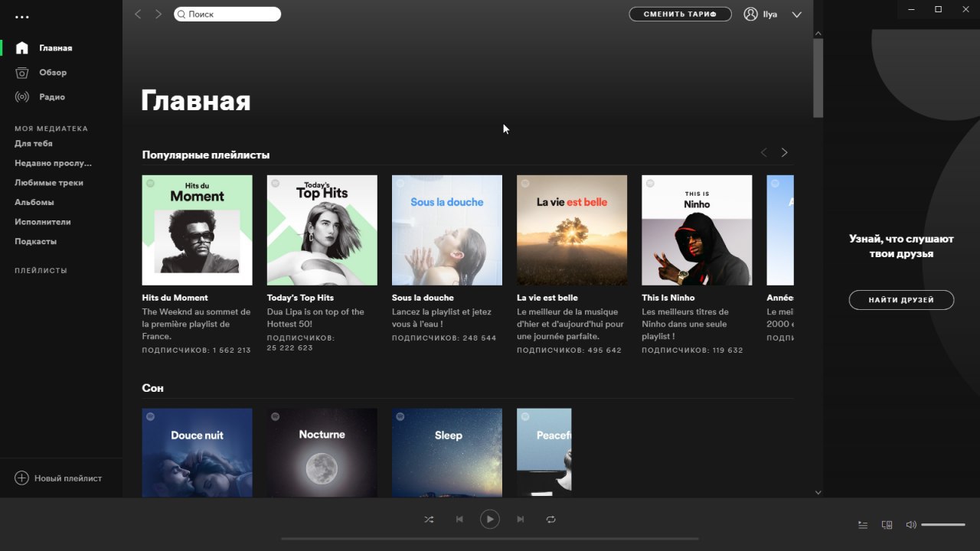980x551 pixels.
Task: Adjust the volume slider
Action: 943,525
